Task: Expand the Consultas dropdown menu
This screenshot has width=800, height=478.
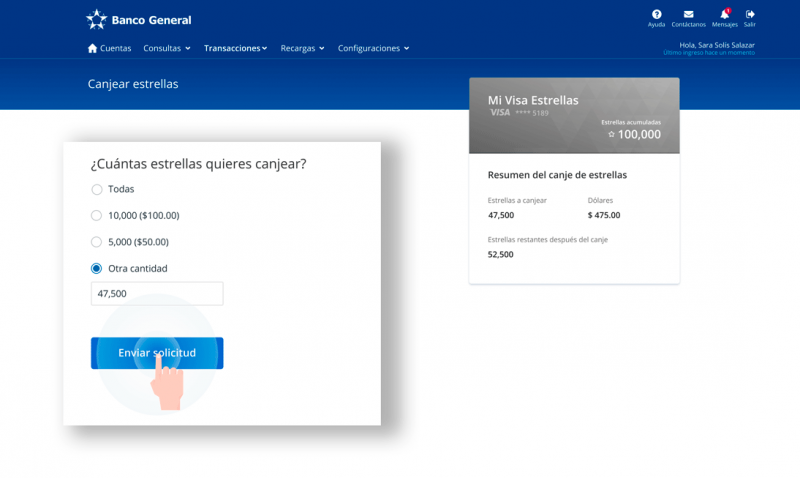Action: 166,48
